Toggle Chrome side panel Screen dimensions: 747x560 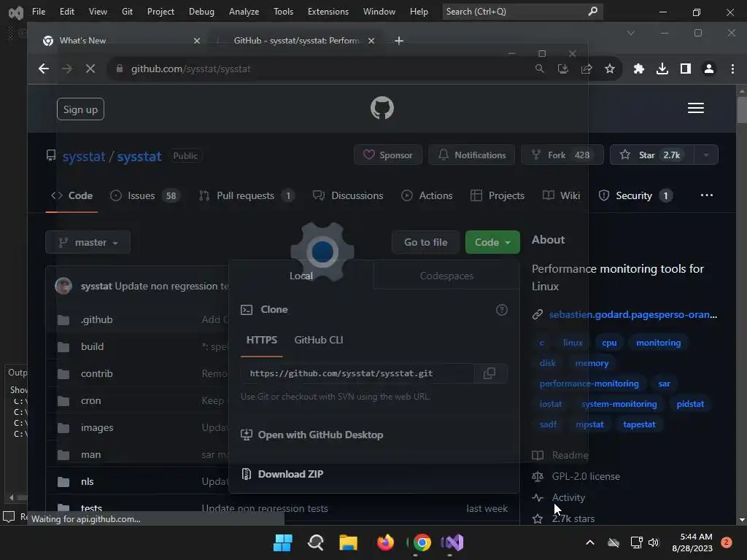point(686,69)
